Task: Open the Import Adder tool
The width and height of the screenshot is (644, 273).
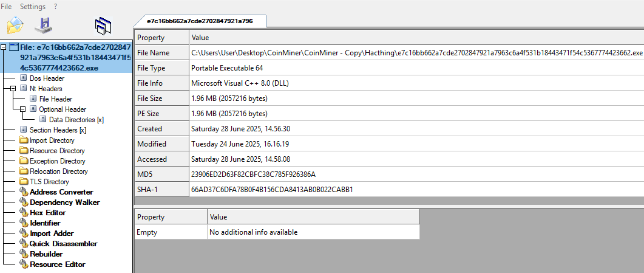Action: [52, 233]
